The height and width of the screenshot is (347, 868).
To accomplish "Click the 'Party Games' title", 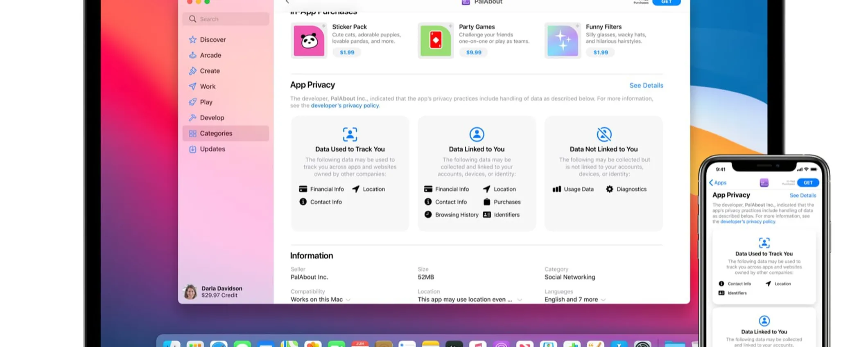I will (x=477, y=27).
